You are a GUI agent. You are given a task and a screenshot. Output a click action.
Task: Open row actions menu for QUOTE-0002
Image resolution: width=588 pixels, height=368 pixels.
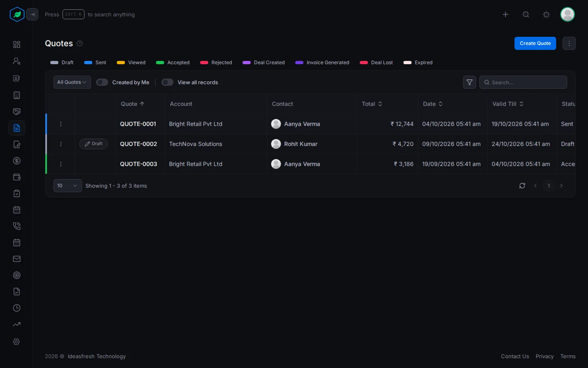61,144
